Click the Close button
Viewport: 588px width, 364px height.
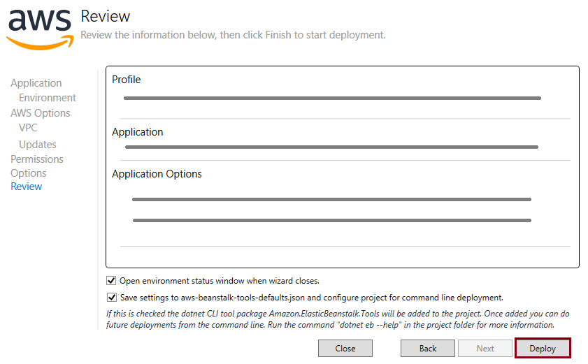click(345, 349)
